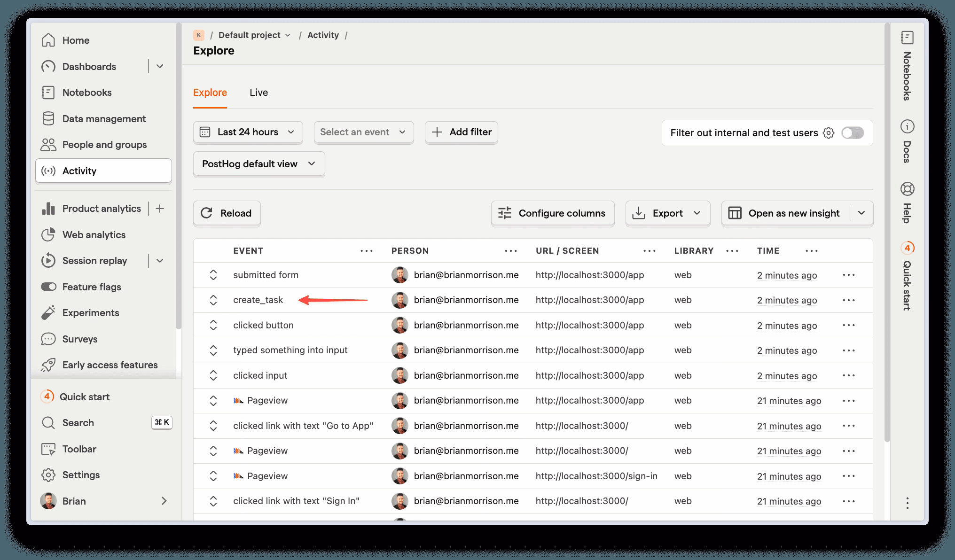Open Feature flags in the sidebar

click(92, 287)
